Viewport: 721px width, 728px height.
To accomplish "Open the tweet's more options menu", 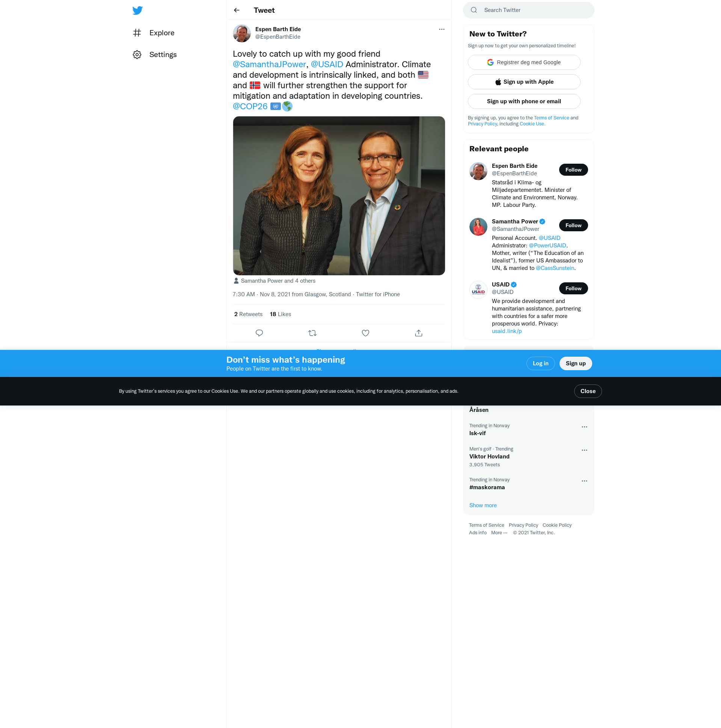I will [x=442, y=29].
